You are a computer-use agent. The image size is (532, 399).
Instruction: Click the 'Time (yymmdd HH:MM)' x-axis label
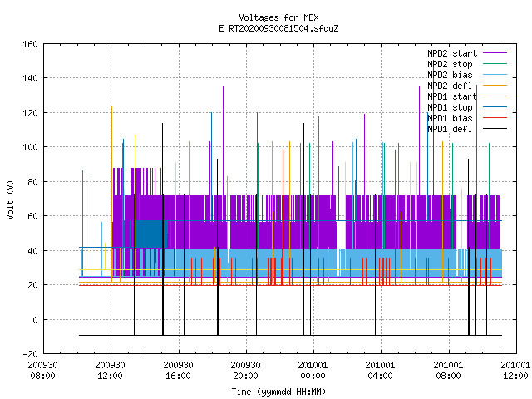click(x=278, y=392)
